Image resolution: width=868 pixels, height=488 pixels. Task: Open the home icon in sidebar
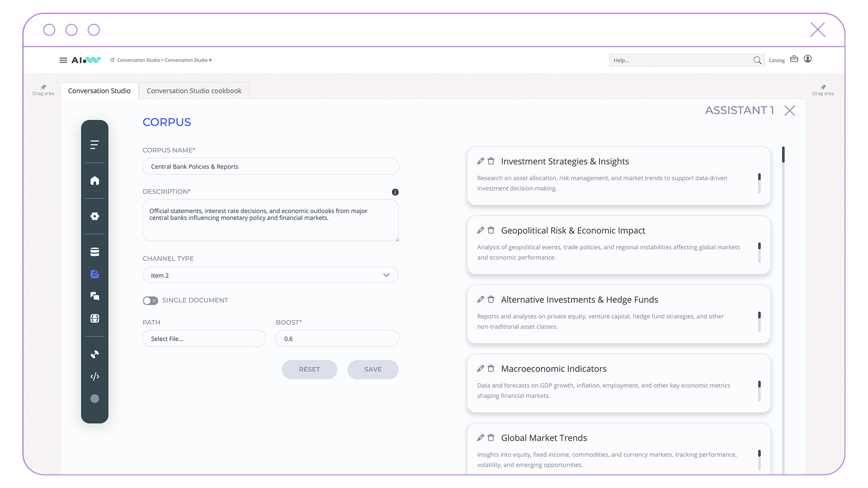tap(94, 181)
